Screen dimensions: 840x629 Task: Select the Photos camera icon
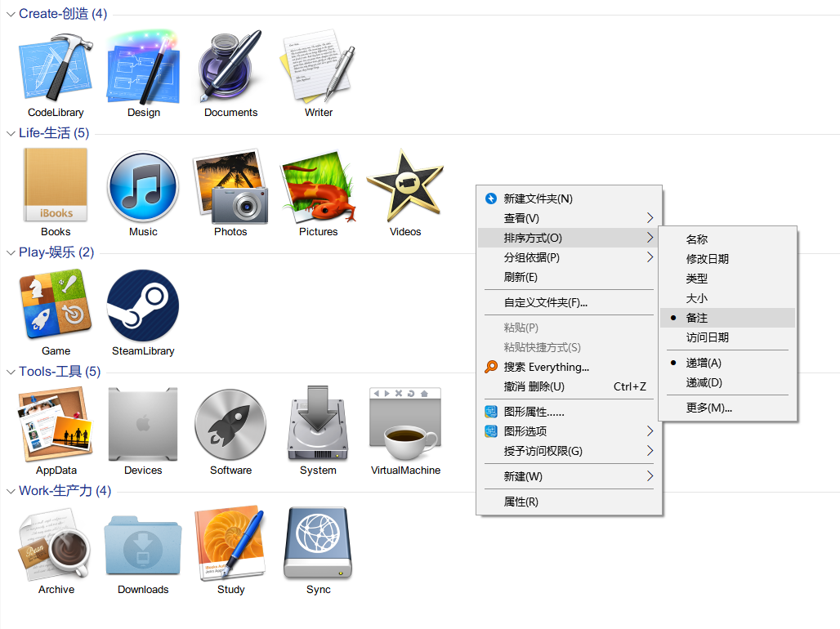pos(230,188)
